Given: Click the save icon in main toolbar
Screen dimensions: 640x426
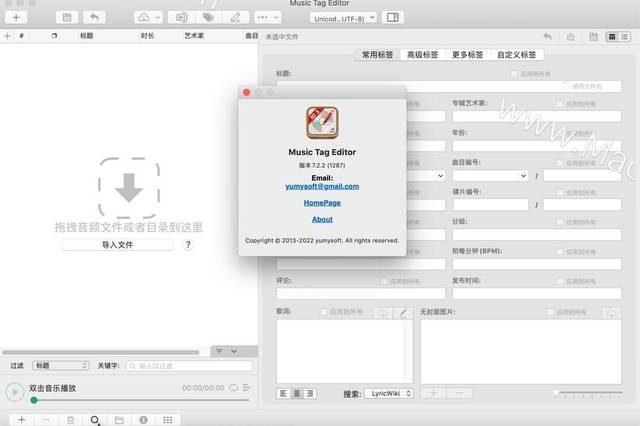Looking at the screenshot, I should (x=67, y=18).
